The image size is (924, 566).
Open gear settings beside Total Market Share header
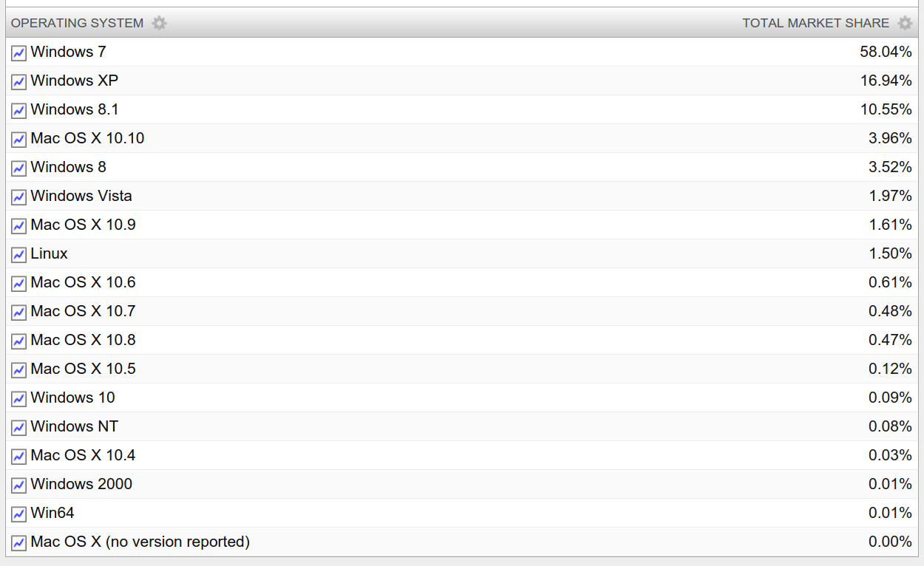click(x=905, y=24)
